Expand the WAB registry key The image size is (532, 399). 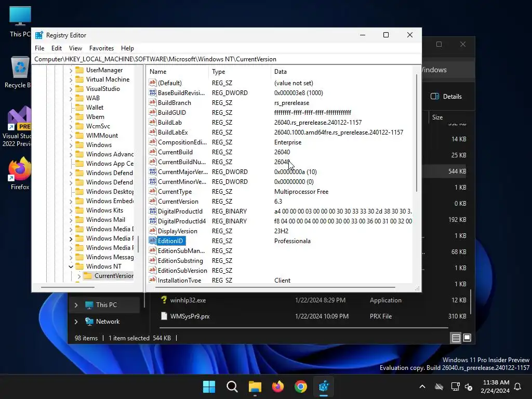71,98
